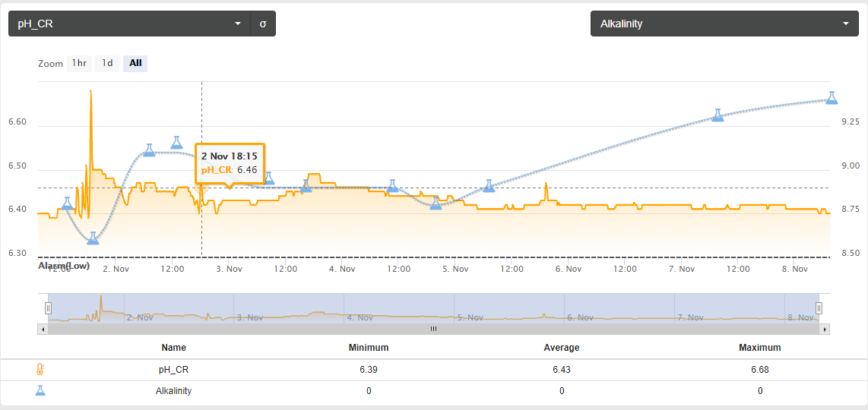Grab the left navigator range handle

pos(48,308)
